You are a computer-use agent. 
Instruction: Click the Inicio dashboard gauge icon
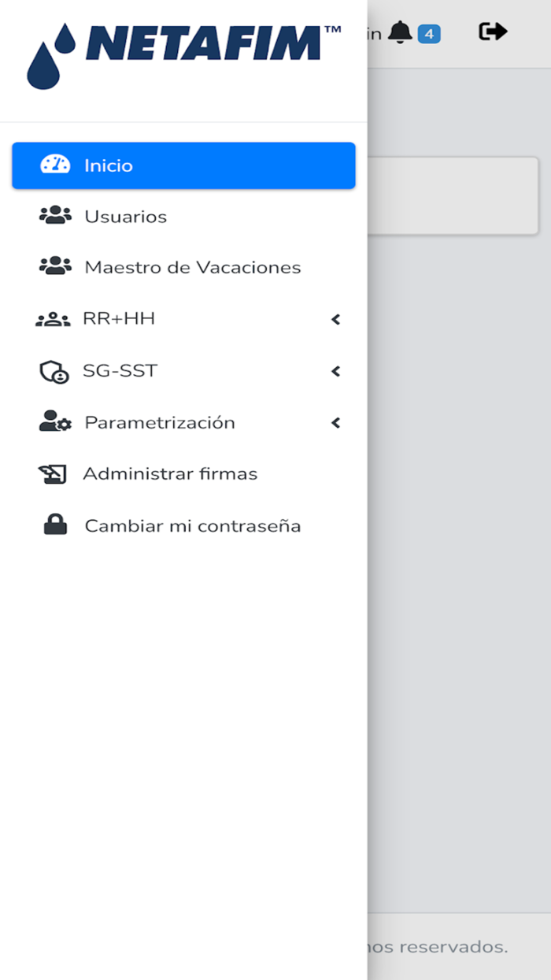pos(54,165)
